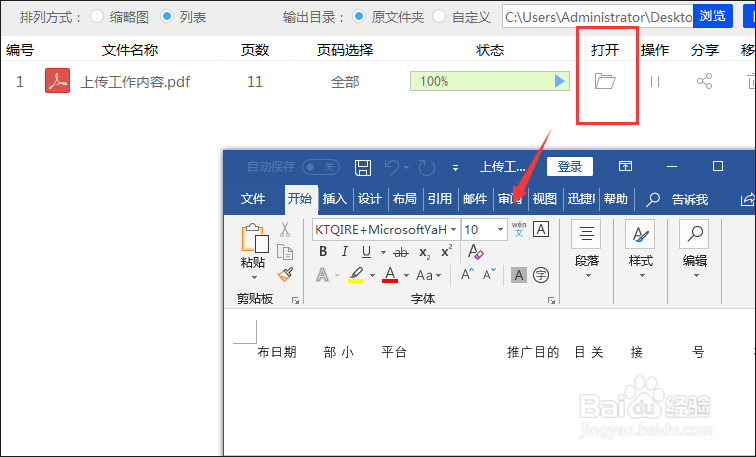Expand the font color dropdown arrow

(x=406, y=275)
